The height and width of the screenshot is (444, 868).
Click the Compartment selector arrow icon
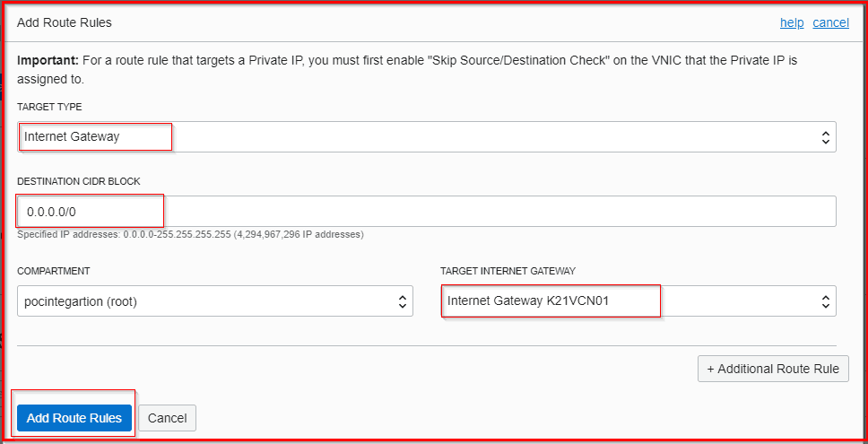click(x=403, y=302)
